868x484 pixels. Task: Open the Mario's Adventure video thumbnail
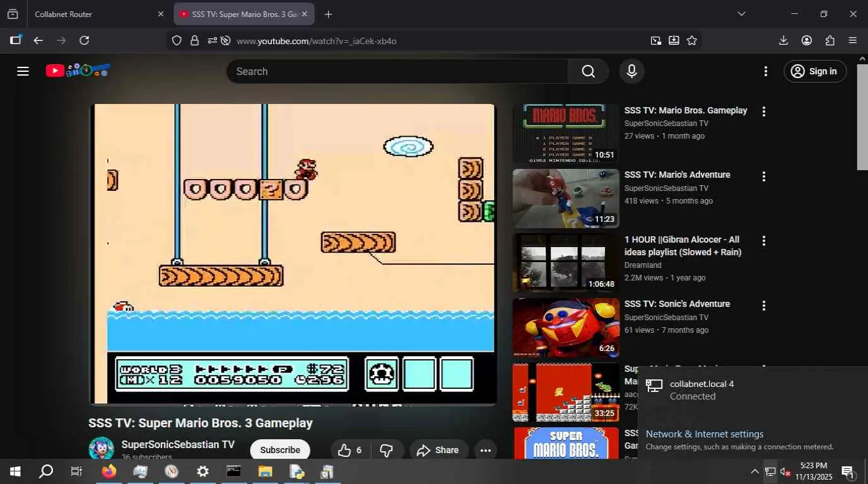[x=566, y=199]
